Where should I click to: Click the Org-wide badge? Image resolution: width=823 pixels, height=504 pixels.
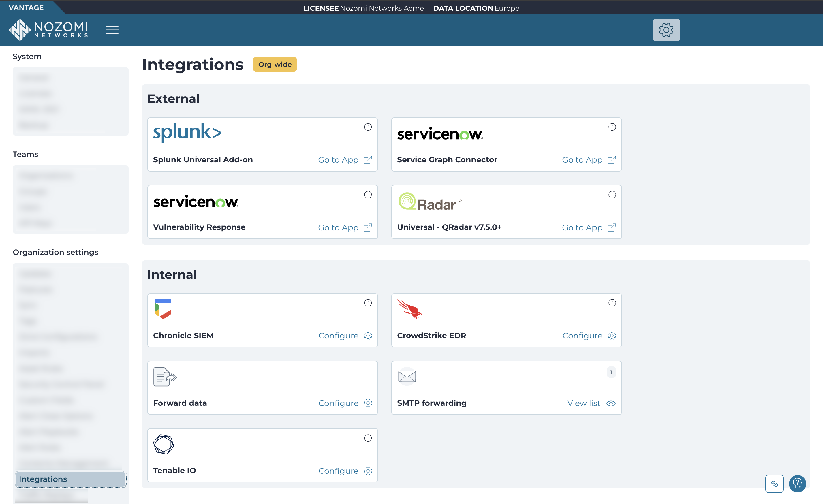tap(275, 64)
